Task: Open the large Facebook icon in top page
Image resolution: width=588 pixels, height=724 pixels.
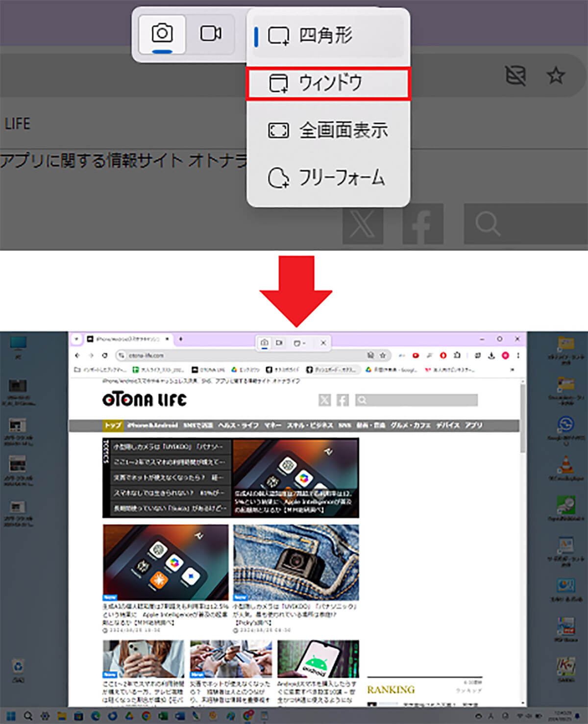Action: (423, 224)
